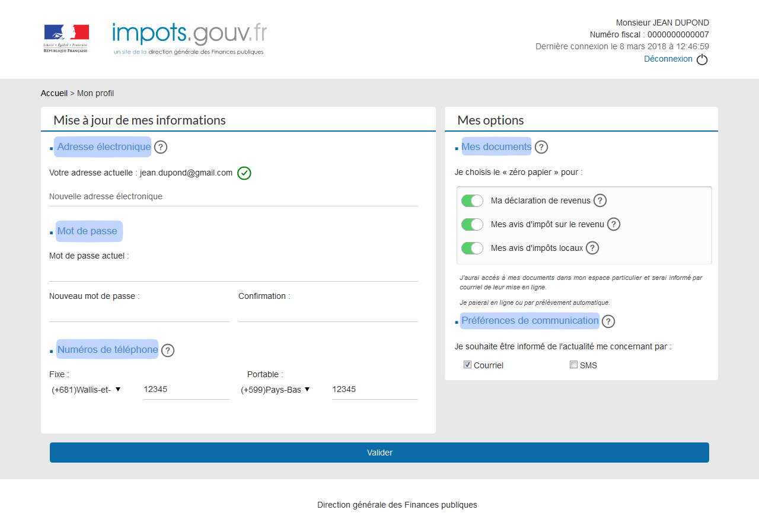Click the Direction générale des Finances publiques footer

pos(397,505)
